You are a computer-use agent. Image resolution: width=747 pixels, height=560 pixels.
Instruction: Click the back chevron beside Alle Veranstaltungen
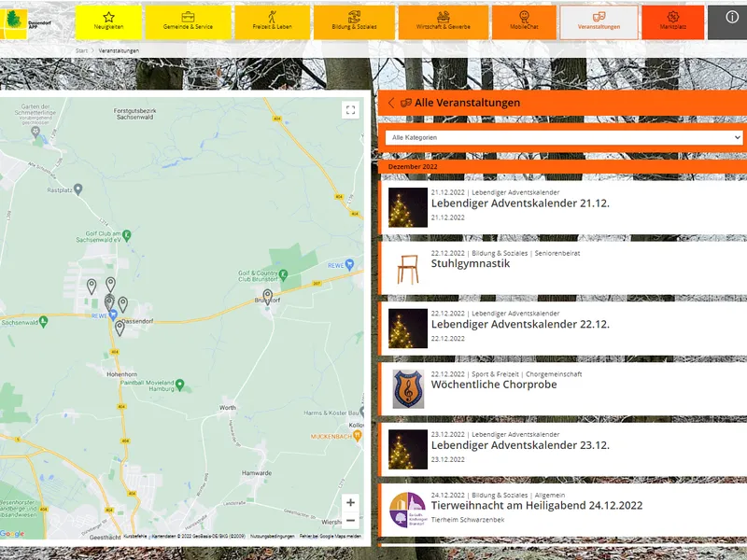(x=391, y=103)
